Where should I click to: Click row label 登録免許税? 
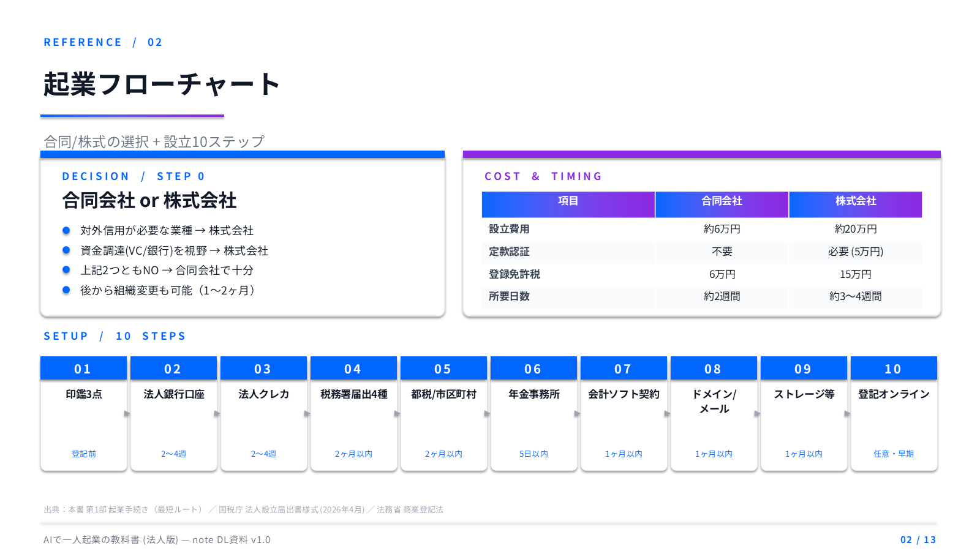tap(514, 274)
